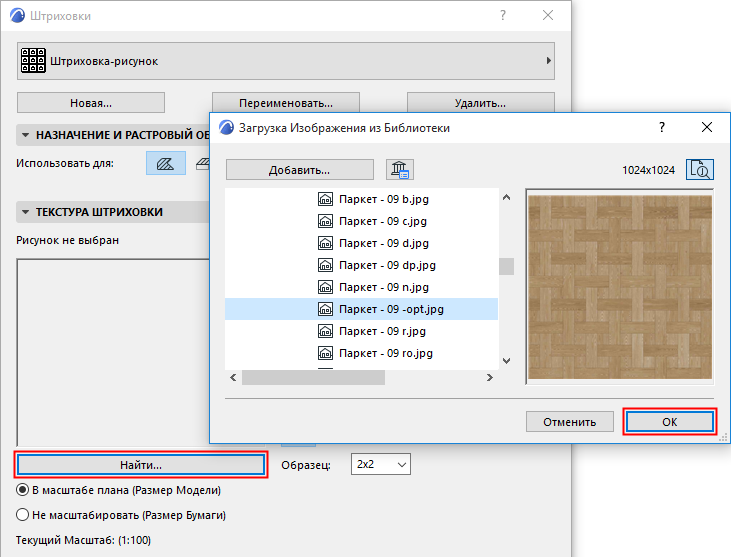Image resolution: width=731 pixels, height=557 pixels.
Task: Click the Удалить... button
Action: pyautogui.click(x=481, y=103)
